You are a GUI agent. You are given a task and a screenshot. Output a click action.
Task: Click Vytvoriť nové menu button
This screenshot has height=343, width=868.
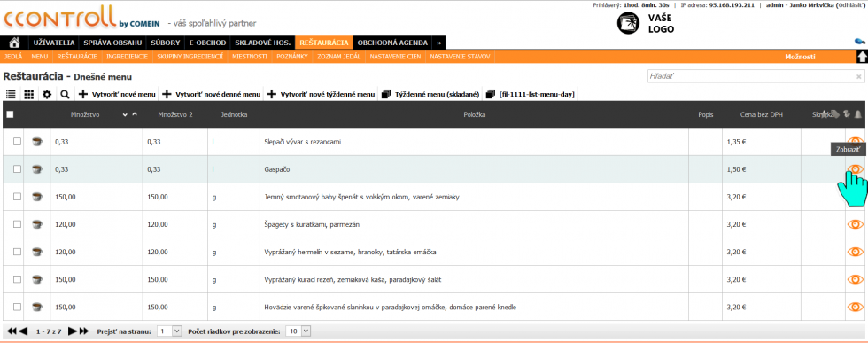pos(117,95)
